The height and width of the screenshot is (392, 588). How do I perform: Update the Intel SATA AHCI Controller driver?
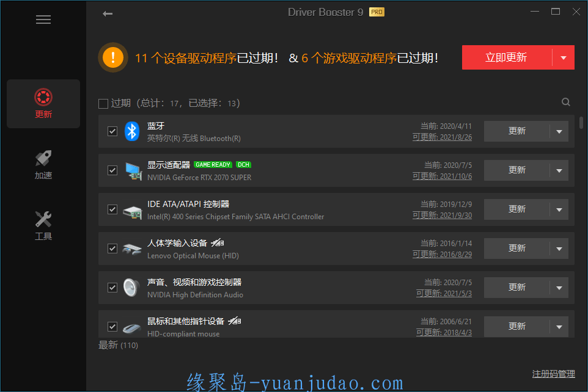(x=516, y=209)
